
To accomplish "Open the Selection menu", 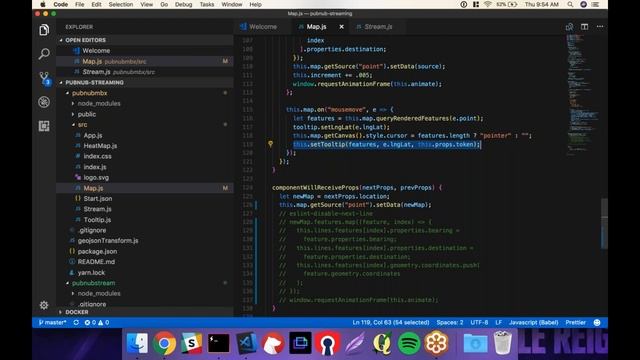I will click(120, 4).
